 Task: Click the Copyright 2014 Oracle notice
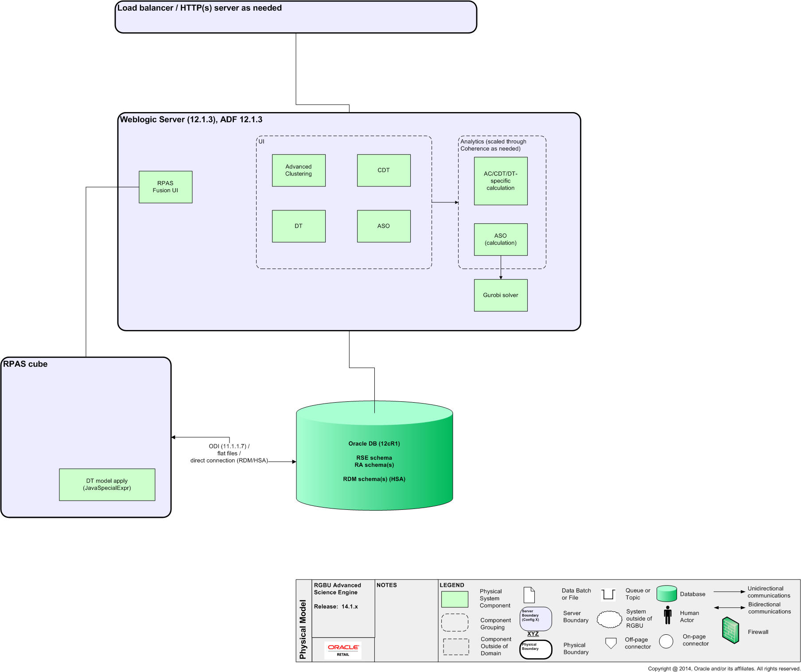tap(724, 668)
